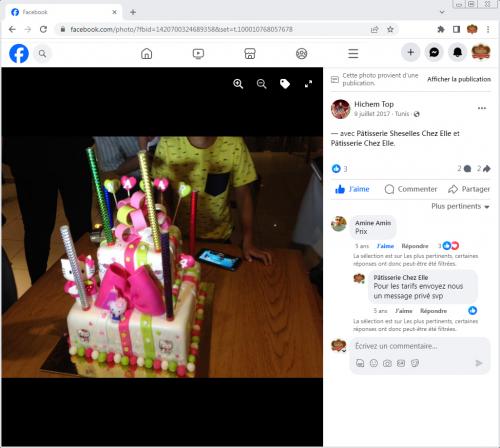Click the blue like reaction count icon
Image resolution: width=500 pixels, height=448 pixels.
336,169
